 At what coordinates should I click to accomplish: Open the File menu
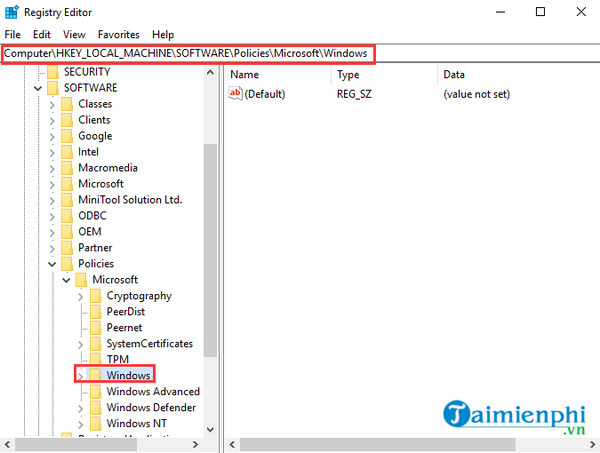12,34
